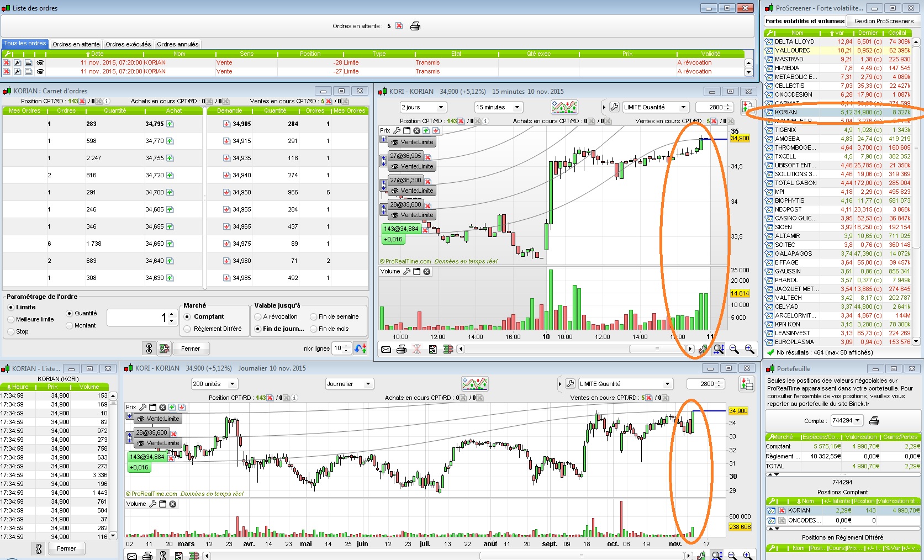Viewport: 924px width, 560px height.
Task: Cancel the 28@35,600 sell order on 15-minute chart
Action: (x=428, y=205)
